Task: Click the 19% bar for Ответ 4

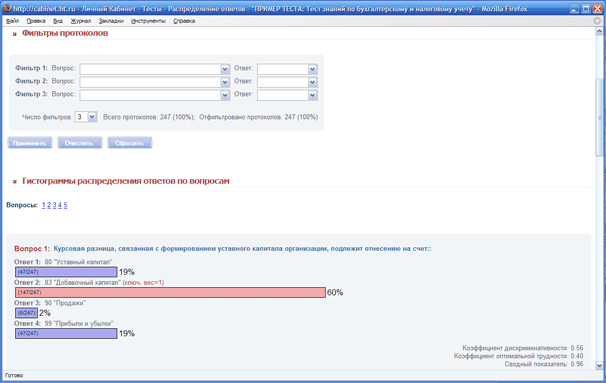Action: point(66,334)
